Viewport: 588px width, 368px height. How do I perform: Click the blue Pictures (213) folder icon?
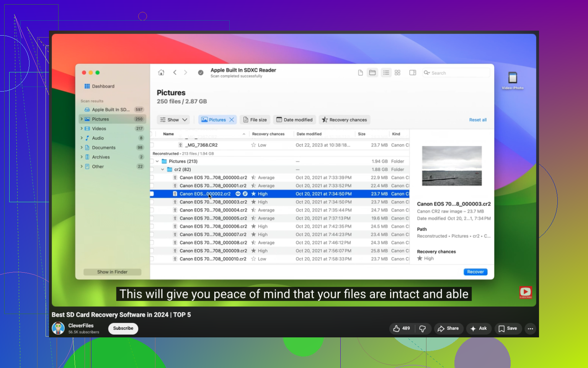[164, 161]
